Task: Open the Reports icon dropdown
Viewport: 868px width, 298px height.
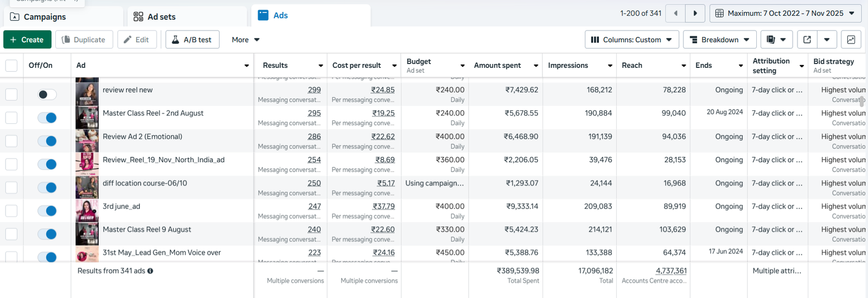Action: click(776, 40)
